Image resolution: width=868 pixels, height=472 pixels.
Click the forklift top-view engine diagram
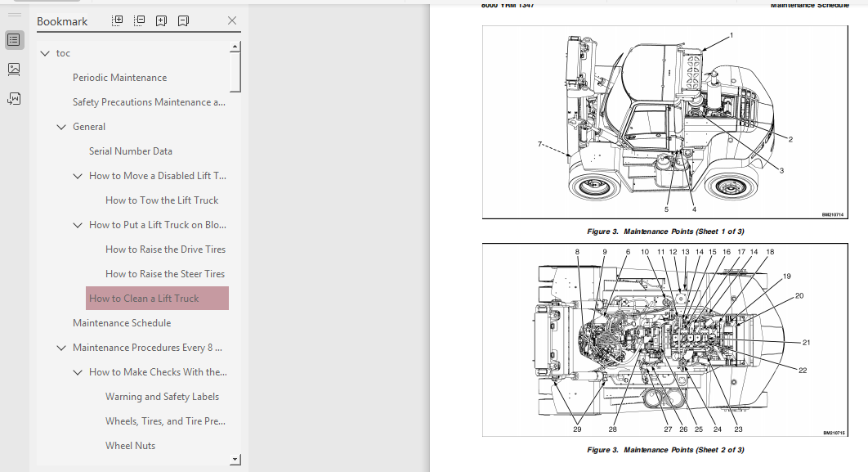(x=664, y=339)
